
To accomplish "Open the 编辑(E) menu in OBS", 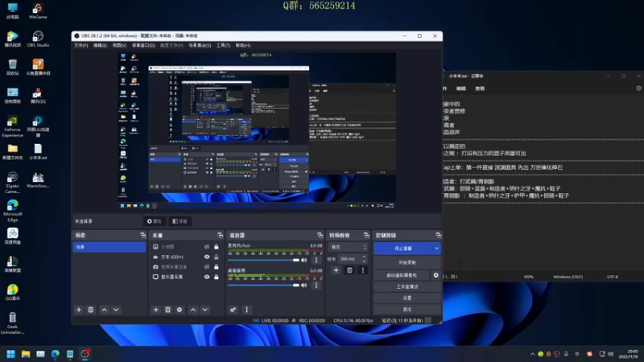I will [x=100, y=46].
